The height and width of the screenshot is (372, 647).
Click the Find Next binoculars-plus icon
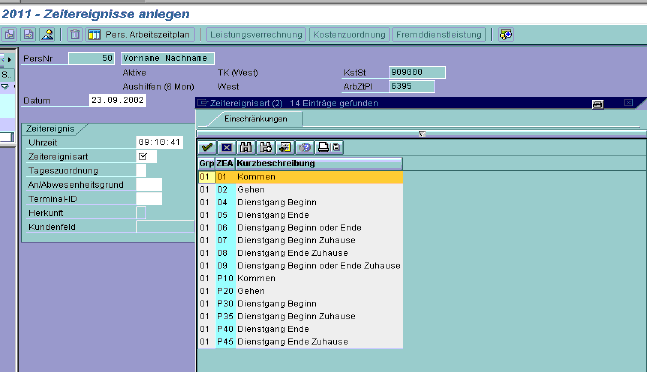click(x=265, y=147)
